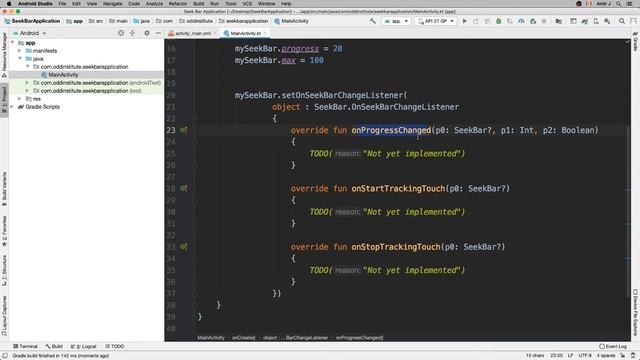The image size is (640, 360).
Task: Collapse the java folder arrow
Action: [20, 58]
